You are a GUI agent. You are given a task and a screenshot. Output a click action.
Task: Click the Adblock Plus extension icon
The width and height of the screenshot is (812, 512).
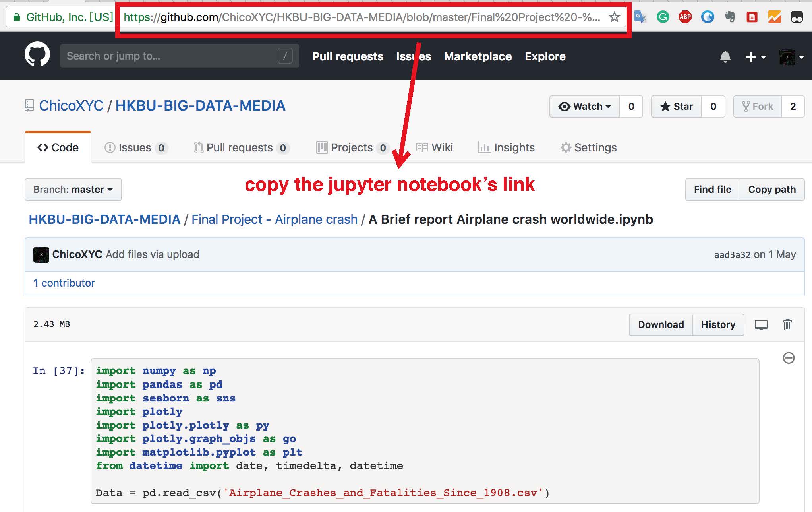click(685, 17)
